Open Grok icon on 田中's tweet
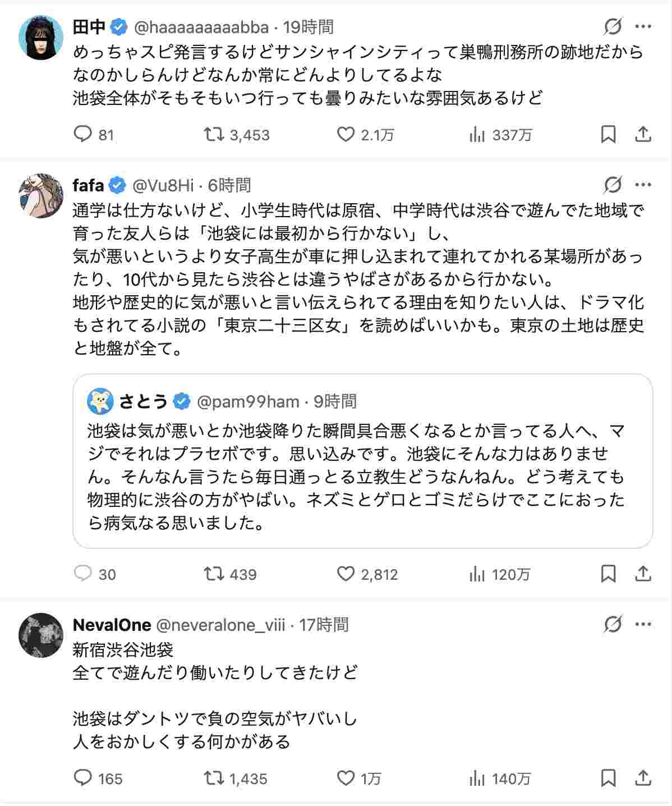This screenshot has width=672, height=806. tap(613, 26)
